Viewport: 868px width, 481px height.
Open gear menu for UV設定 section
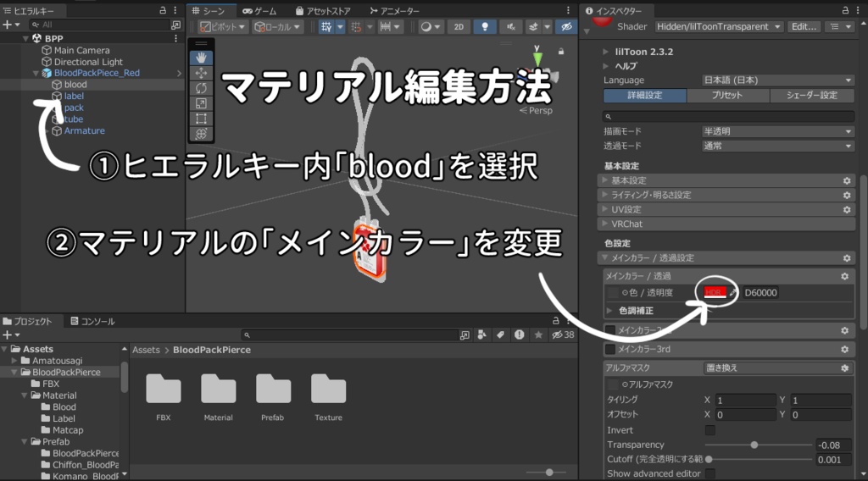coord(847,209)
